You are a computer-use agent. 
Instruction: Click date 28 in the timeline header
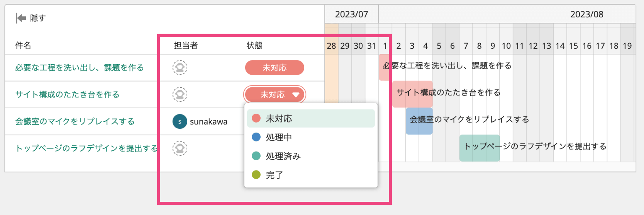click(331, 46)
